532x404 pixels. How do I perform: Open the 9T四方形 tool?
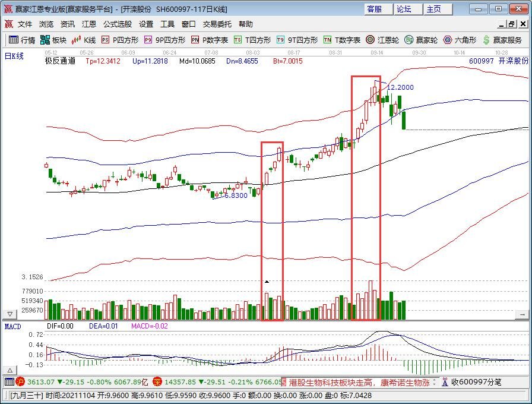click(x=297, y=40)
